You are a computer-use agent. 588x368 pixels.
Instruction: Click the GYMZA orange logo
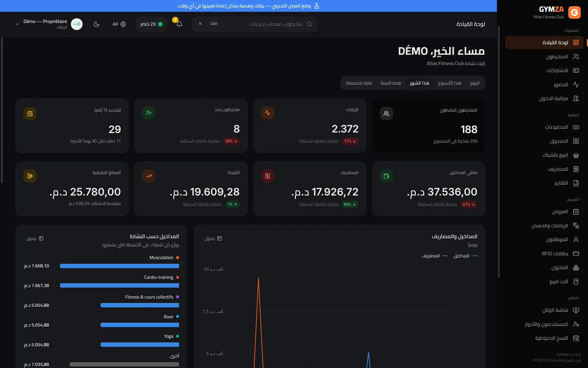coord(574,12)
